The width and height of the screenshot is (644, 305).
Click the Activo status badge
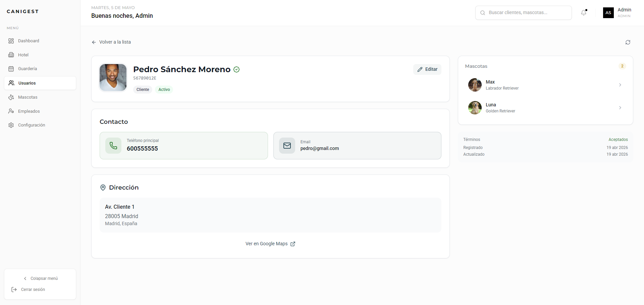click(x=164, y=90)
